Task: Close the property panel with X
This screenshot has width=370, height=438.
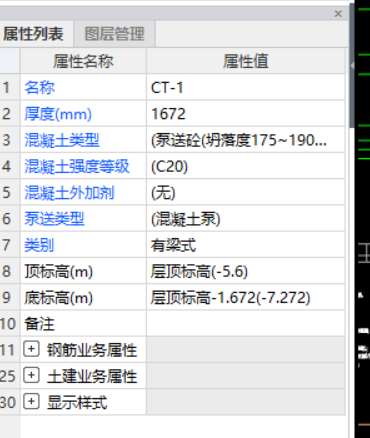Action: [338, 14]
